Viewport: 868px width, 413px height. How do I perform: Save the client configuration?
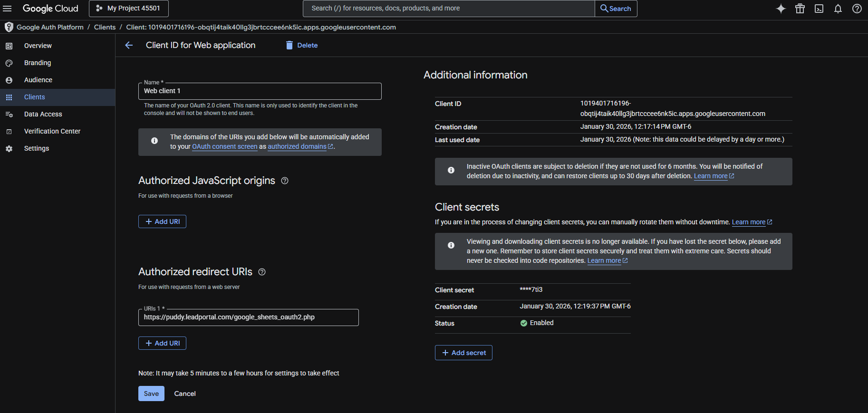coord(151,394)
